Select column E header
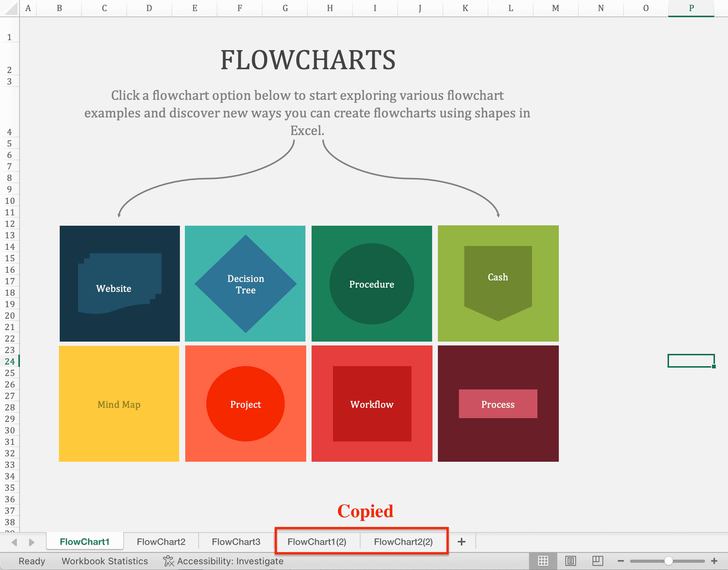 [194, 8]
